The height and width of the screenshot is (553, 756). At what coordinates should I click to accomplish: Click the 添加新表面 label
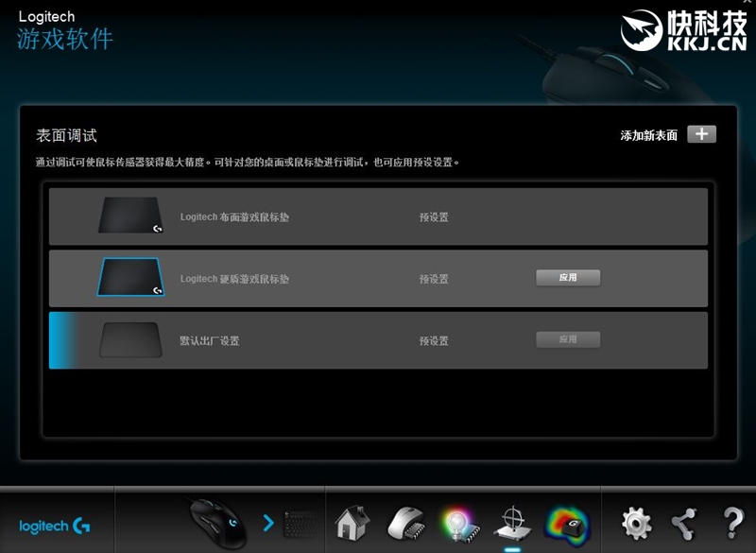tap(648, 135)
